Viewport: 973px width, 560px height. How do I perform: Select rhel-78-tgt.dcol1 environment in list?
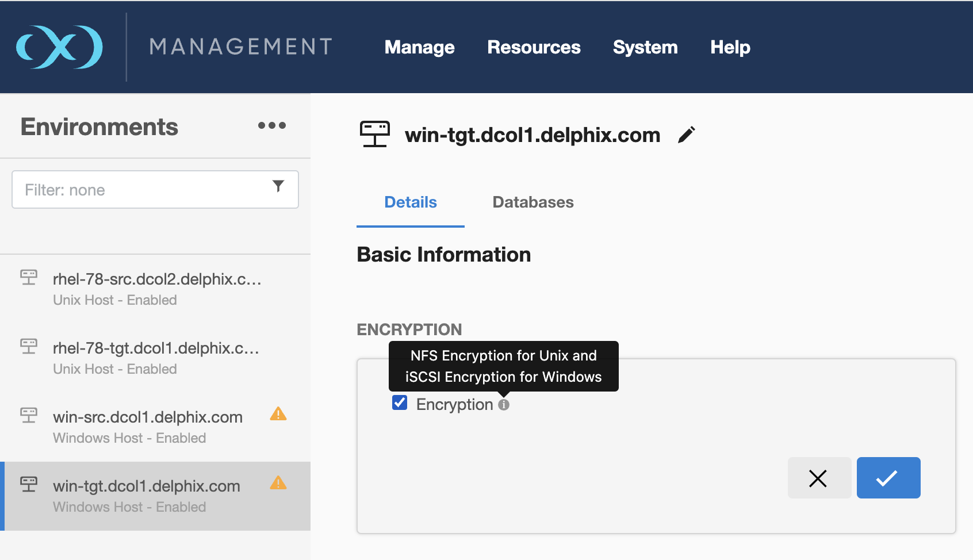[x=155, y=357]
